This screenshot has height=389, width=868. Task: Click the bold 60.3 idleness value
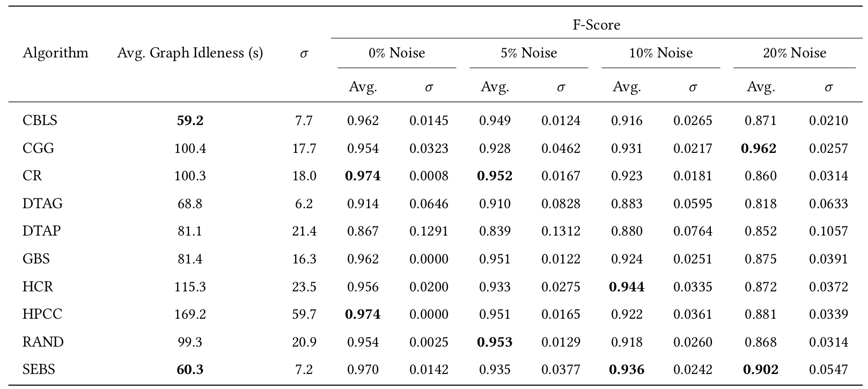190,369
